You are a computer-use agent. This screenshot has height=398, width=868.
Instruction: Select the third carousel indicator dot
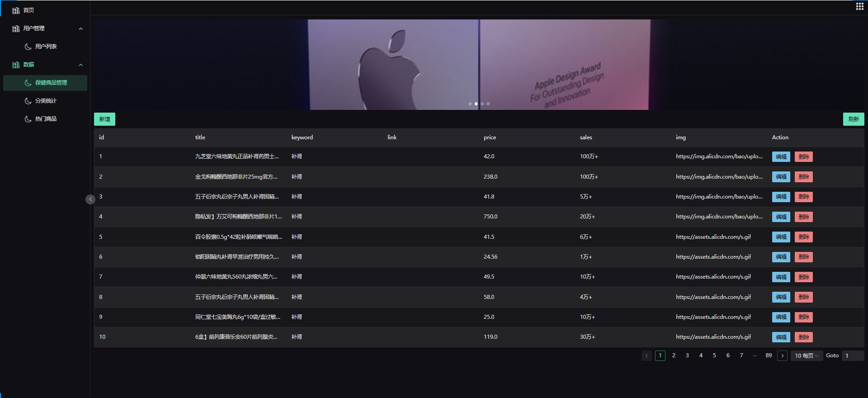[482, 104]
